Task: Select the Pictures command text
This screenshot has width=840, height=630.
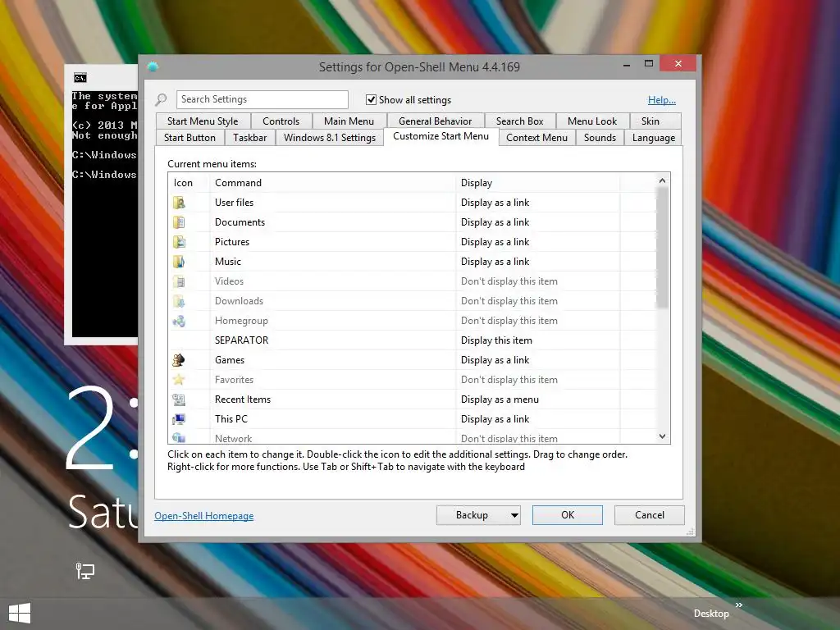Action: [232, 242]
